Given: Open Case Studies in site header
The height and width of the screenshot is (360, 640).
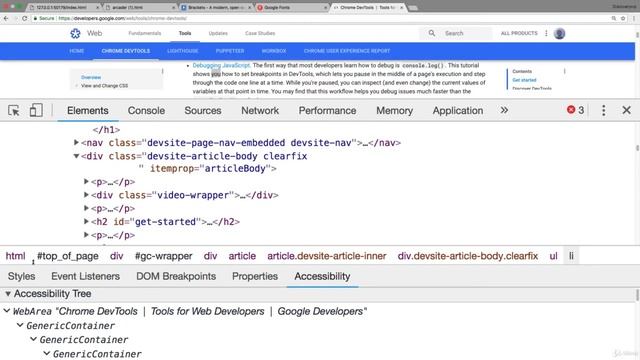Looking at the screenshot, I should pyautogui.click(x=260, y=33).
